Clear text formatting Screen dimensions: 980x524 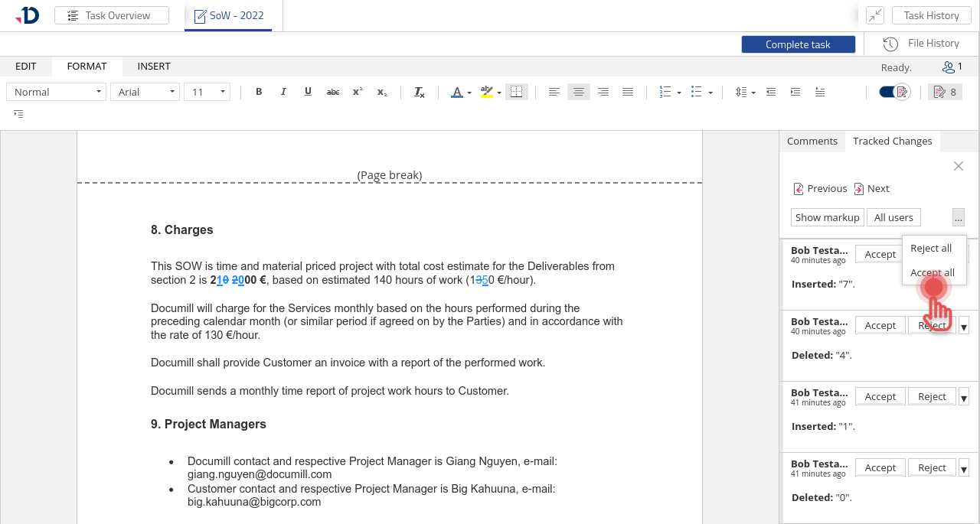point(420,92)
